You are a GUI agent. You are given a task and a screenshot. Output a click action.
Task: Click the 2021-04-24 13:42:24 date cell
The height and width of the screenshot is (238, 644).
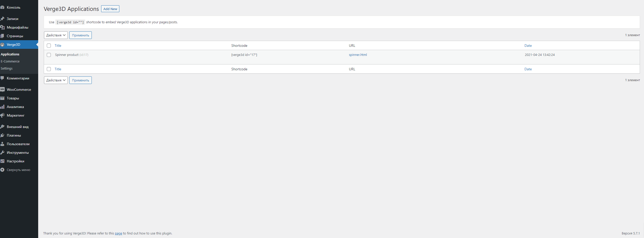click(540, 55)
